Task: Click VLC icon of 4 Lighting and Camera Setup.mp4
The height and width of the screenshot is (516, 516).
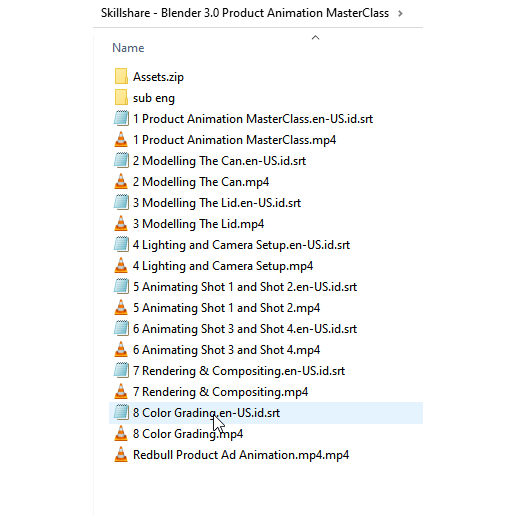Action: pos(121,266)
